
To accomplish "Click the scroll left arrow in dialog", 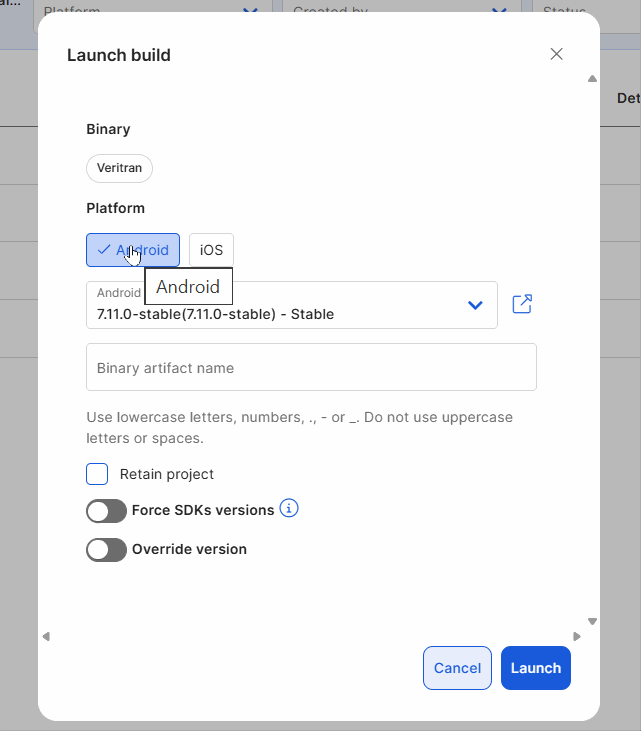I will tap(45, 636).
